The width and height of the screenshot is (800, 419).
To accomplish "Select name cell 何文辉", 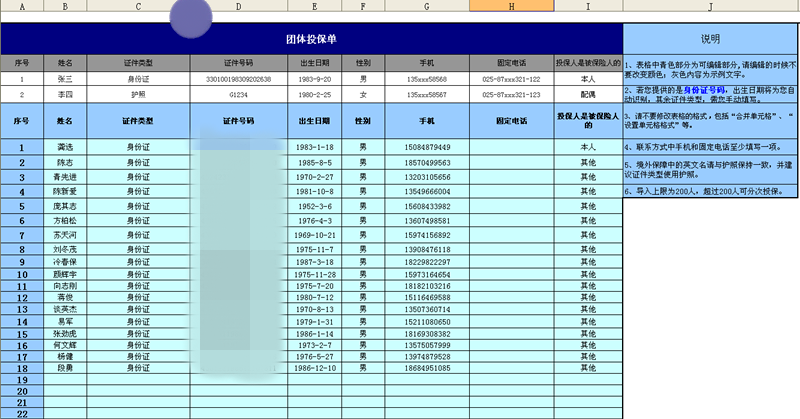I will click(x=65, y=345).
